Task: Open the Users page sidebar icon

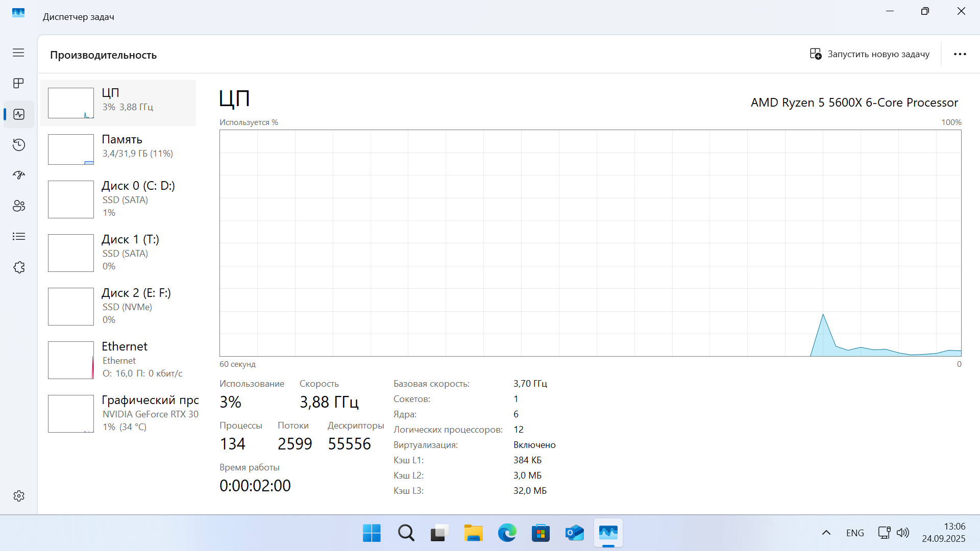Action: point(19,206)
